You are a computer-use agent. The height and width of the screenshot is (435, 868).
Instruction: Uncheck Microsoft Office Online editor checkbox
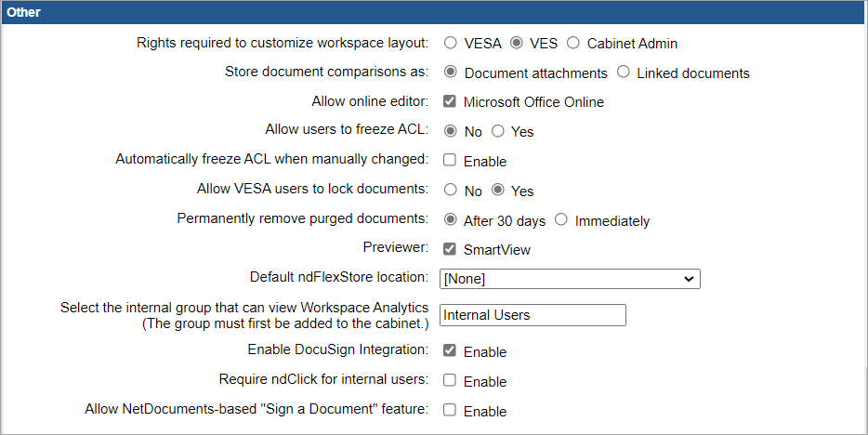point(450,102)
